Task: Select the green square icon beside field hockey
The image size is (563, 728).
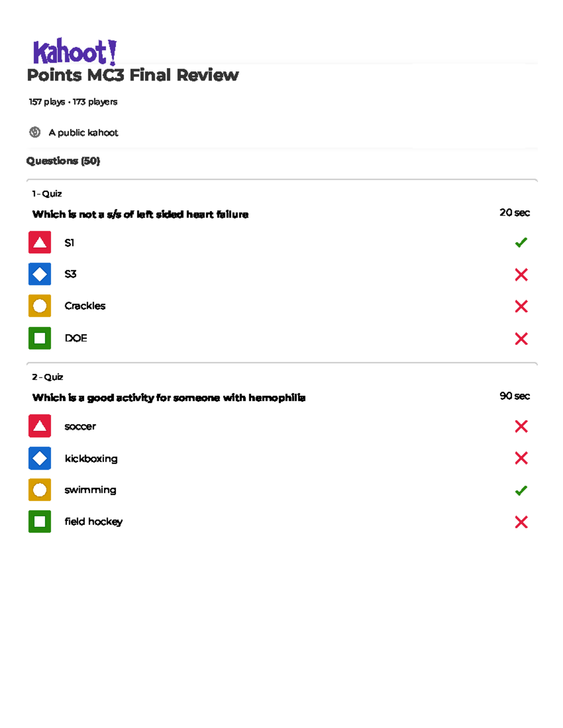Action: click(x=40, y=521)
